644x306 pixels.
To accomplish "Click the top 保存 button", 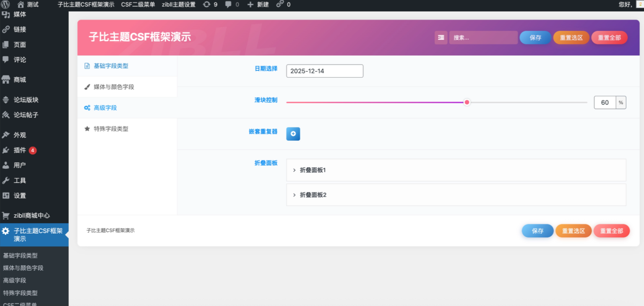I will point(535,37).
